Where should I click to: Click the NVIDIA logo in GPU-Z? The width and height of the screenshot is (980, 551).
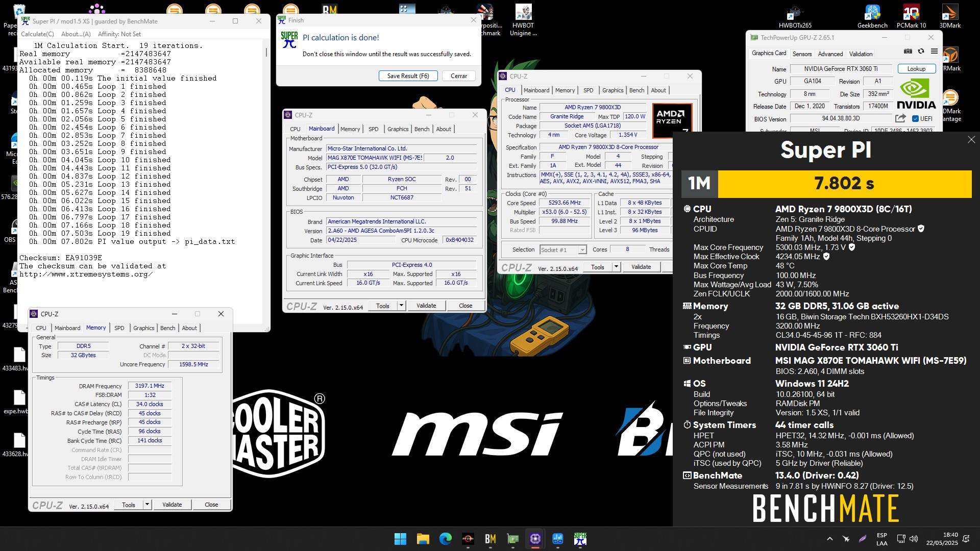[x=916, y=94]
